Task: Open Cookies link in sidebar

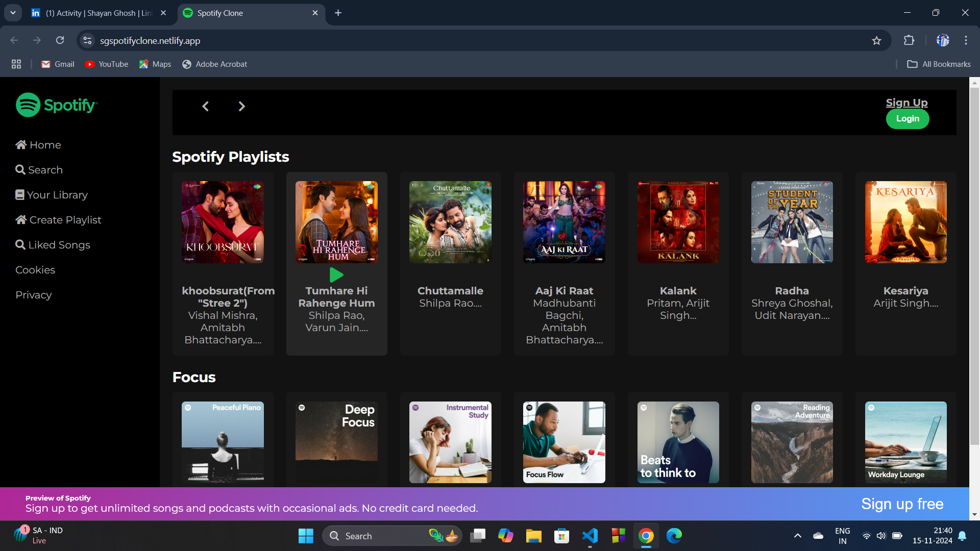Action: point(35,270)
